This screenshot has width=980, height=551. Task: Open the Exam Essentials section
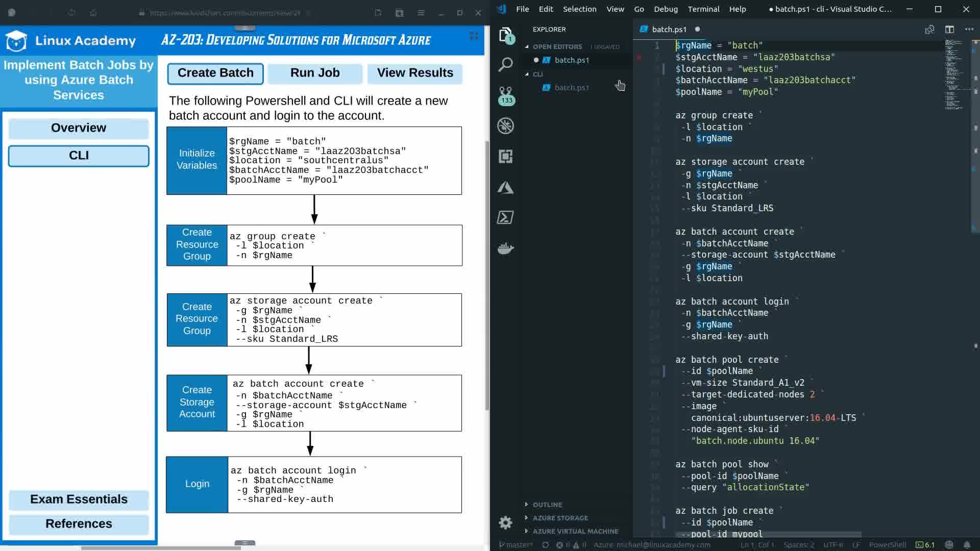coord(79,499)
